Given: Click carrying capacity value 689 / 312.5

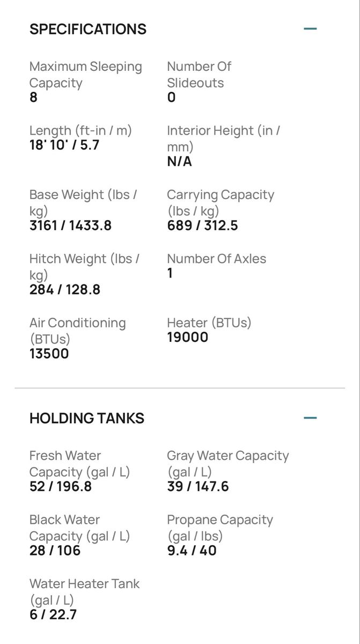Looking at the screenshot, I should tap(202, 225).
